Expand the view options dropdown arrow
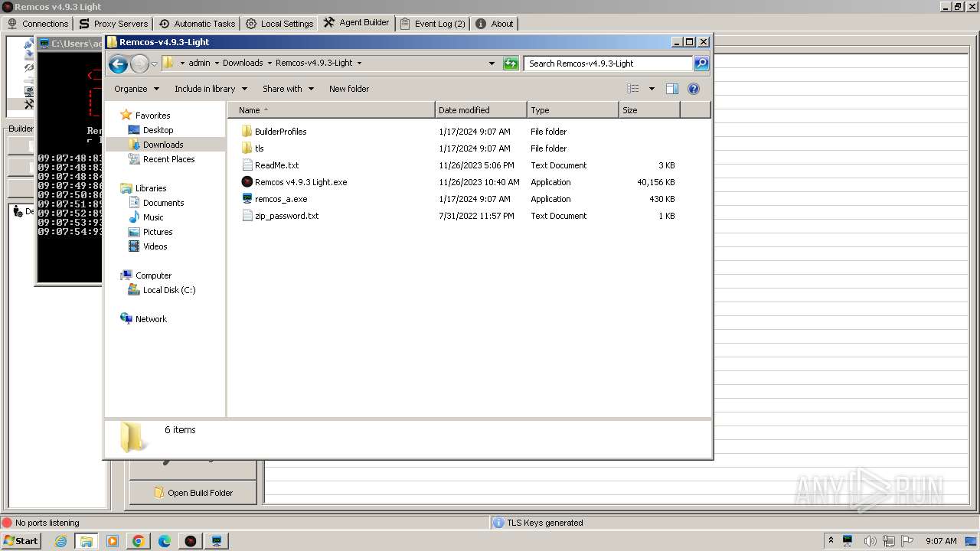The image size is (980, 551). pos(652,89)
